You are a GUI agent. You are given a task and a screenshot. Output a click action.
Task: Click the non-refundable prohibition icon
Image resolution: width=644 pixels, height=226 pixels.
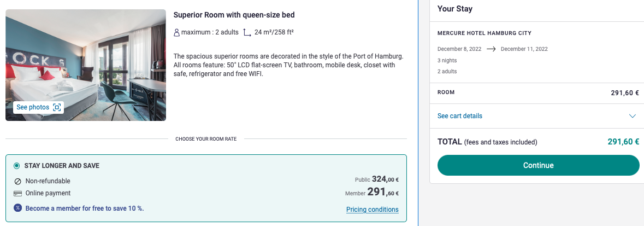17,181
